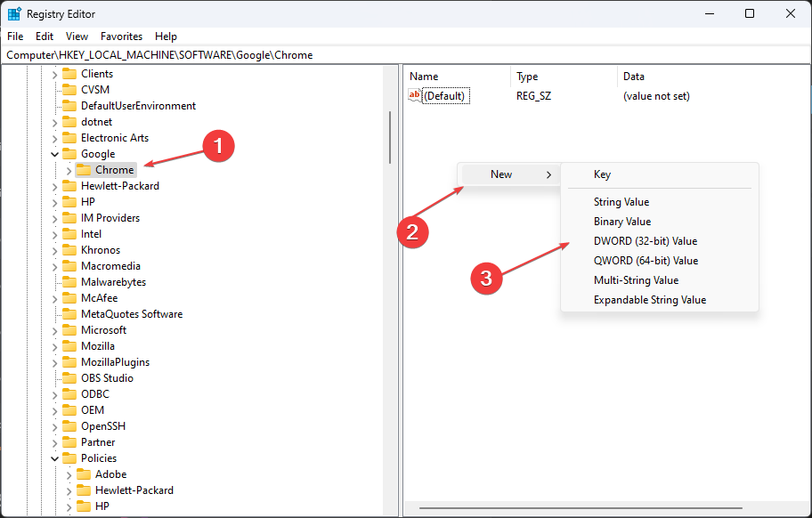Click the (value not set) data cell

pos(656,96)
